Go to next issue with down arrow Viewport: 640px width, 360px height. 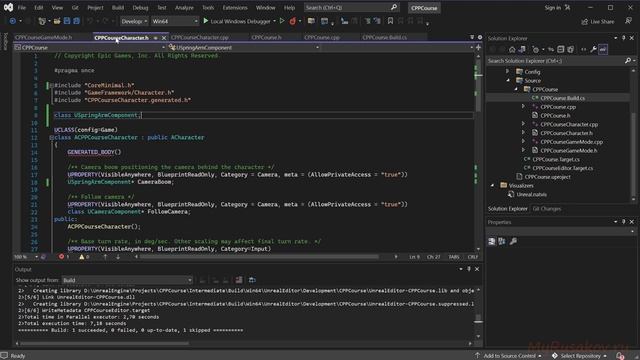tap(118, 257)
